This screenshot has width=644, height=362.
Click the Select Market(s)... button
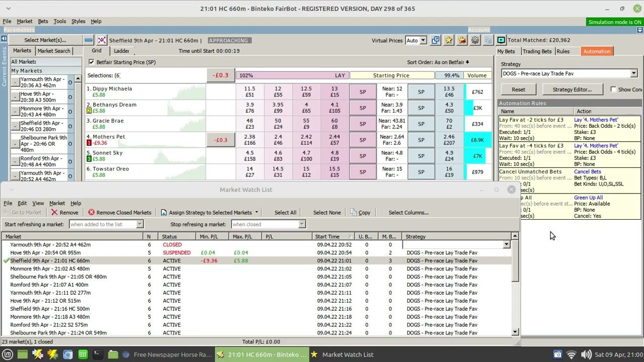(x=45, y=40)
